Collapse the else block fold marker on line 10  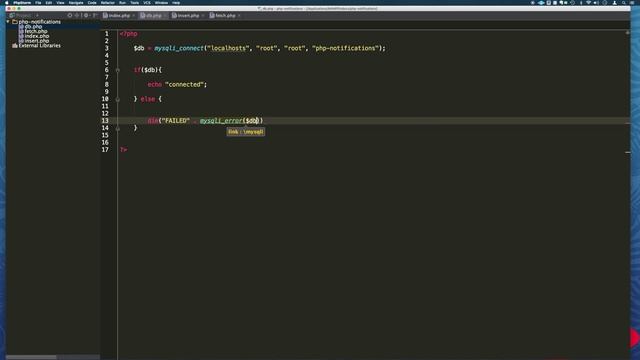tap(118, 99)
